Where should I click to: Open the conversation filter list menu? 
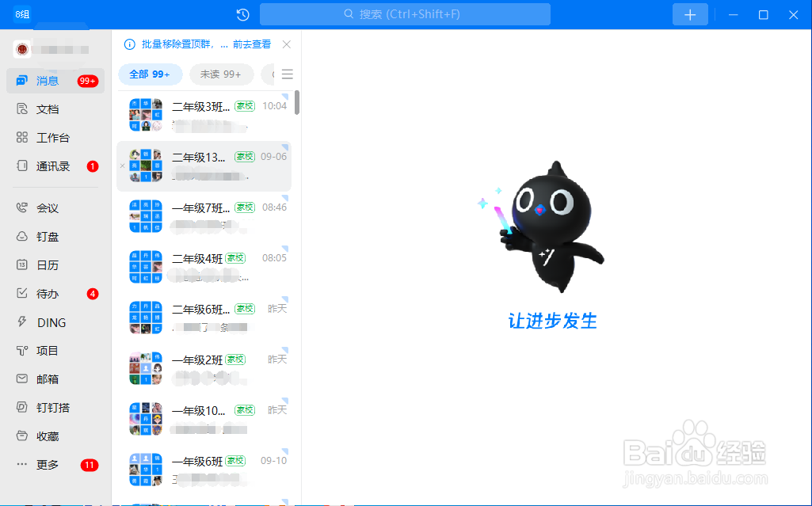(x=288, y=74)
